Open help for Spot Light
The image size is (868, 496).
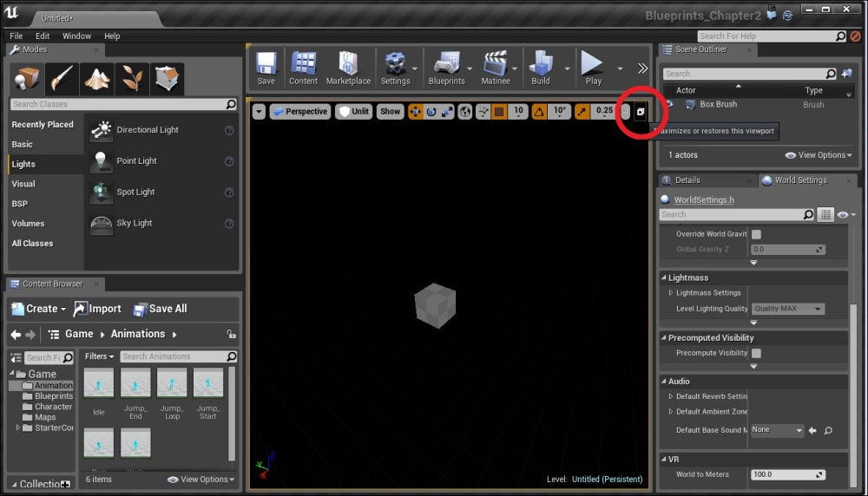[228, 193]
